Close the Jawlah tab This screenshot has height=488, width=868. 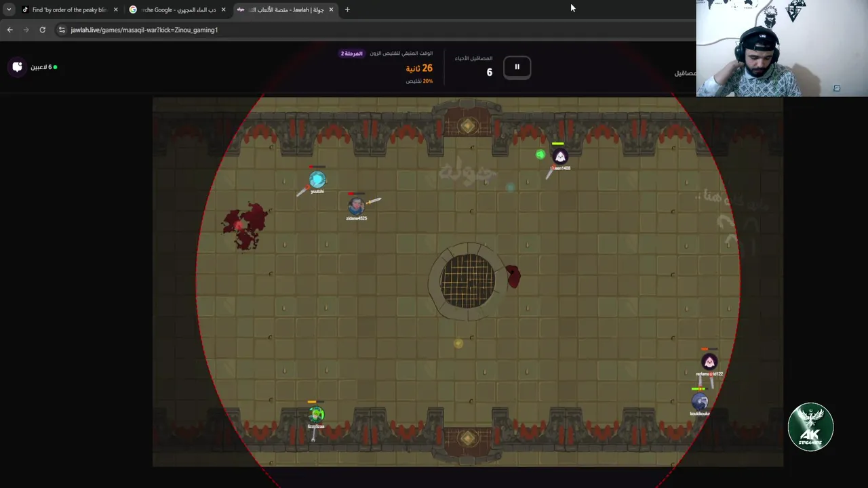pyautogui.click(x=331, y=9)
